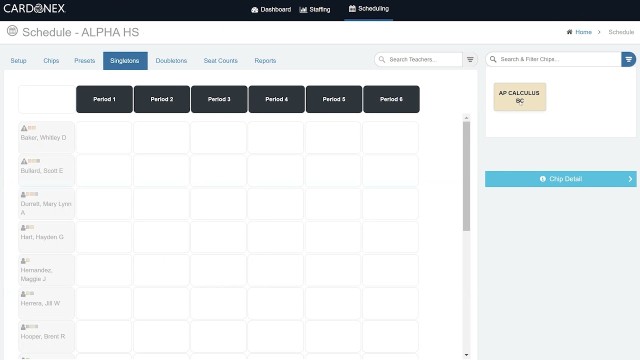Select the AP Calculus BC chip
Screen dimensions: 640x360
pyautogui.click(x=520, y=97)
